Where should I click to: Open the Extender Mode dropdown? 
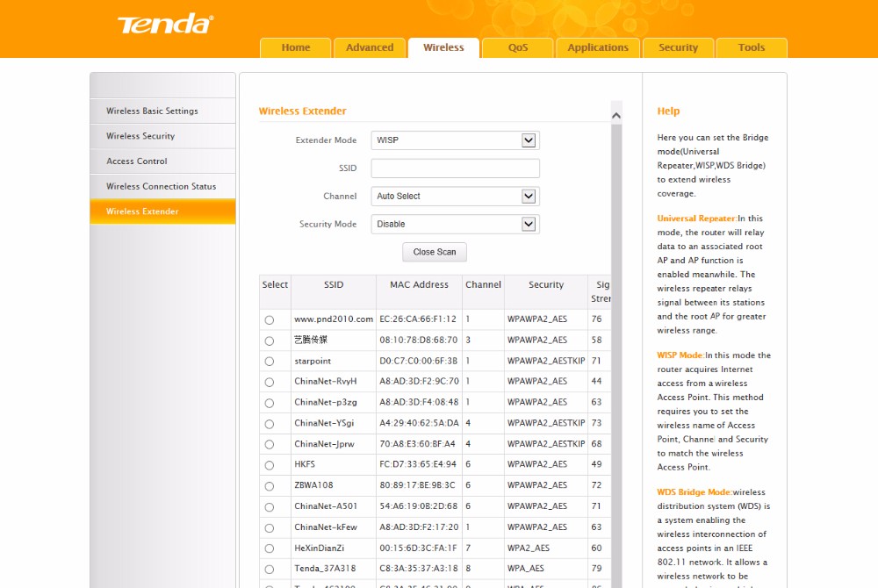(x=455, y=140)
